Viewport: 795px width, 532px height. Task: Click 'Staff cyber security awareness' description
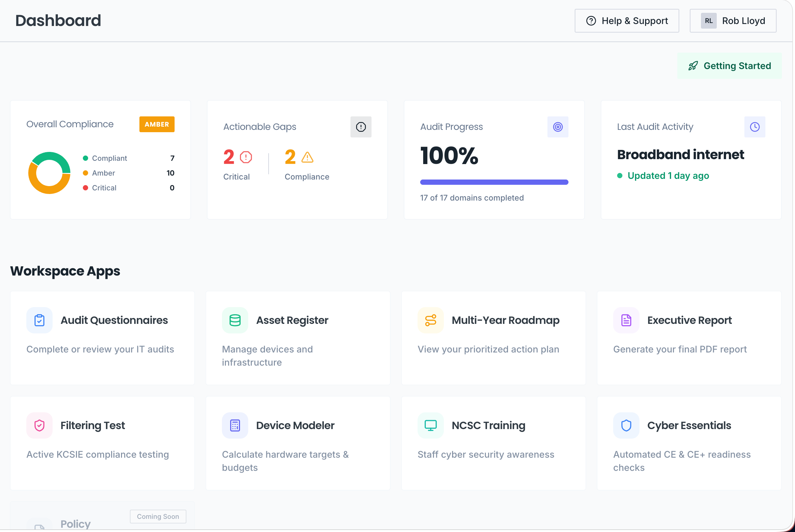(x=486, y=454)
